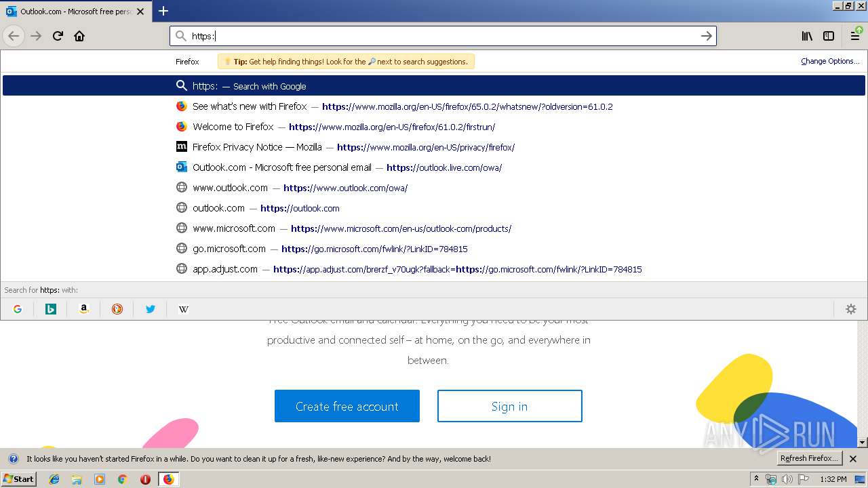Open the Firefox Library icon
This screenshot has width=868, height=488.
807,36
